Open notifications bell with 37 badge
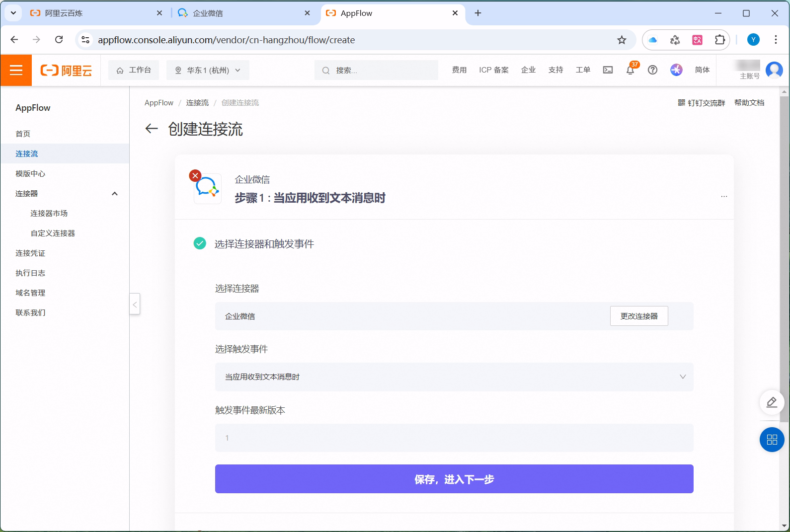 point(631,70)
